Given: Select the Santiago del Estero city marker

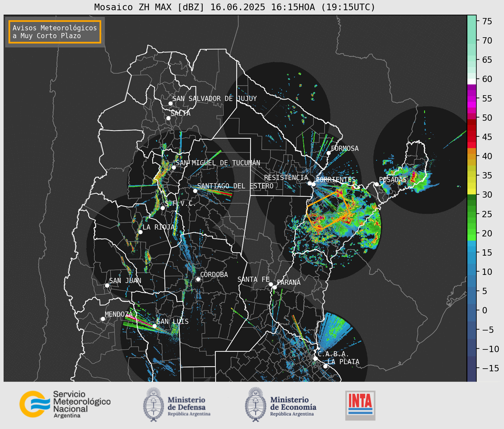Looking at the screenshot, I should pos(195,191).
